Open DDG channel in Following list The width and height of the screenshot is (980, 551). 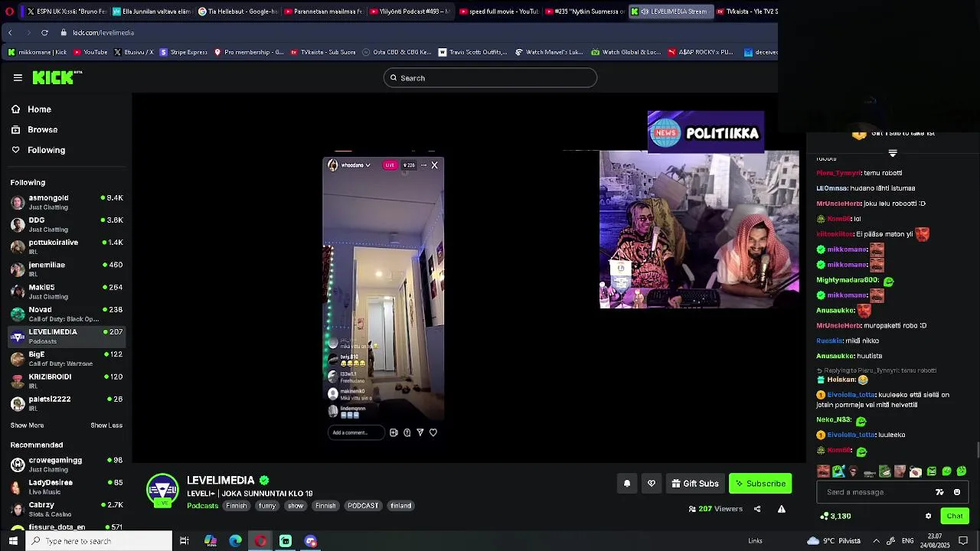(x=67, y=224)
